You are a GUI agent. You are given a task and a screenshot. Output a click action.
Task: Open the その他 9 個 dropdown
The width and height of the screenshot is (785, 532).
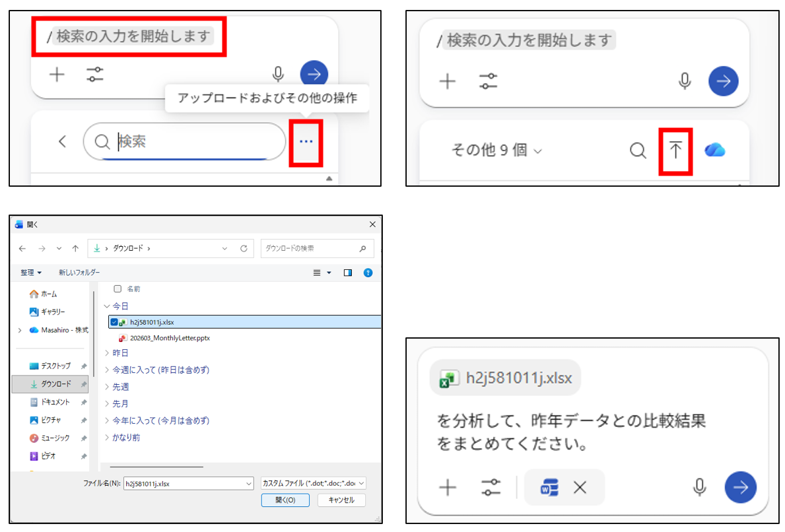[496, 150]
